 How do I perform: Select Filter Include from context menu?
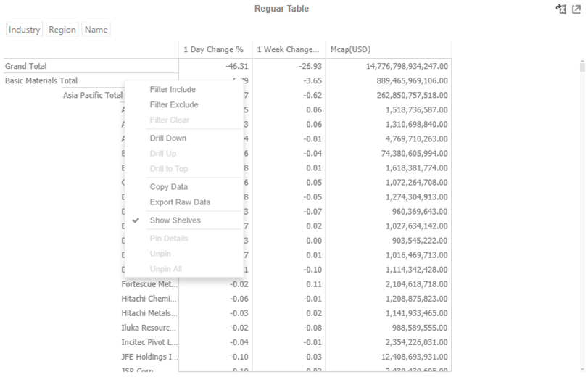click(x=173, y=90)
